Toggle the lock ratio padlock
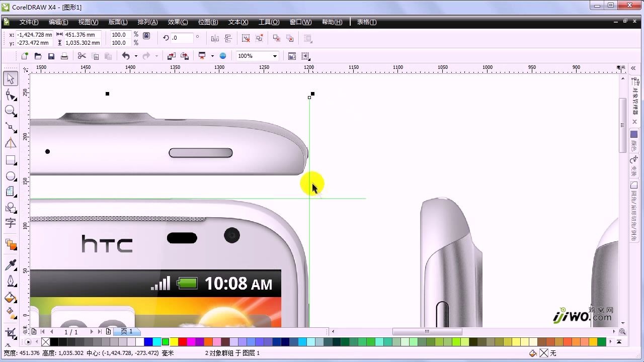The width and height of the screenshot is (644, 362). coord(146,36)
